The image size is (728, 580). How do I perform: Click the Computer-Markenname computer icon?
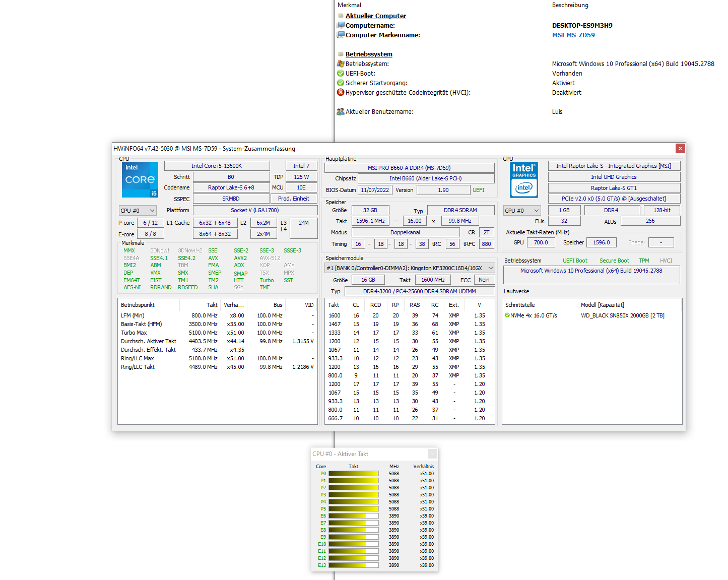[x=341, y=35]
